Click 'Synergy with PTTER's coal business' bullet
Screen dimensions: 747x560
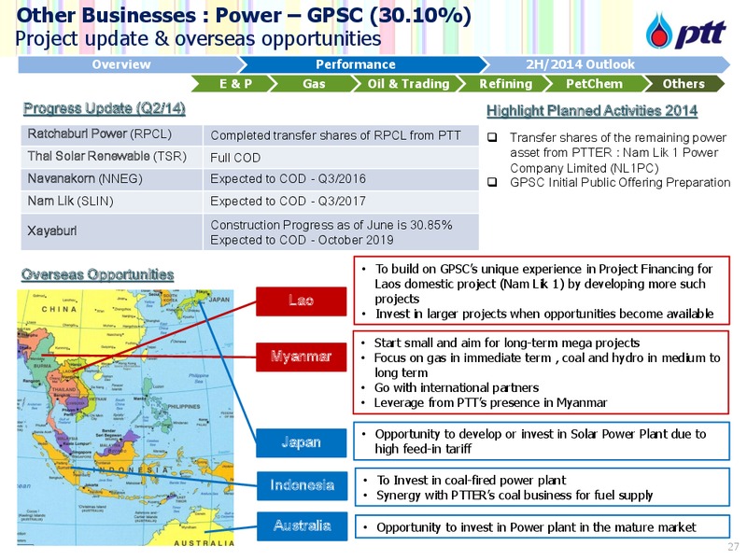[514, 496]
